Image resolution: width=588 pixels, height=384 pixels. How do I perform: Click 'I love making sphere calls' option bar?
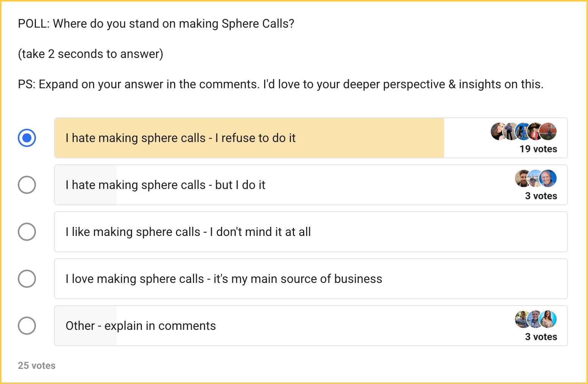311,279
